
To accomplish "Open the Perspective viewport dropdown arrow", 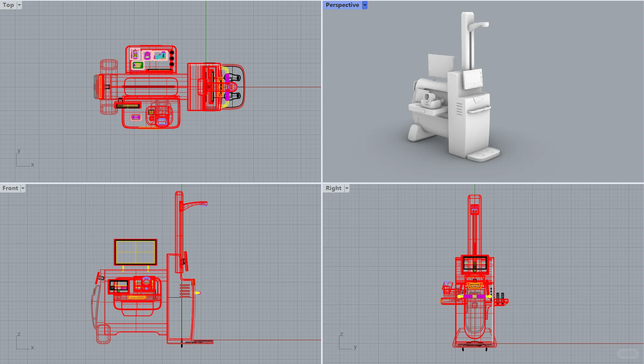I will click(x=365, y=5).
